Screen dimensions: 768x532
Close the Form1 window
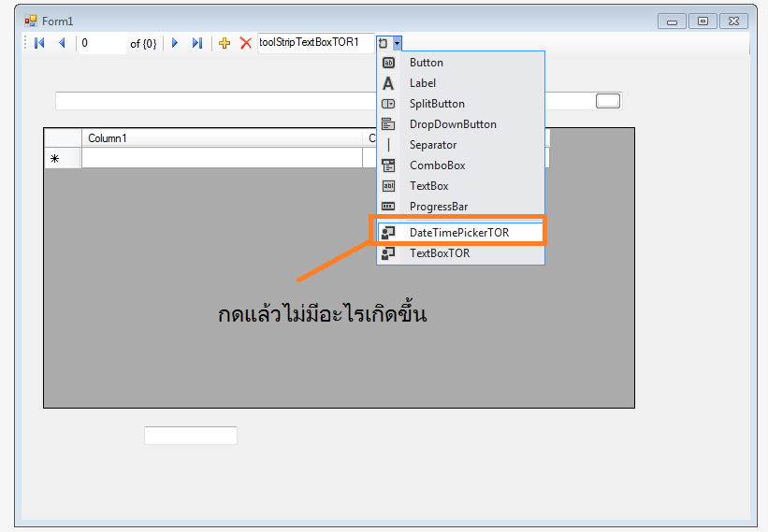[x=733, y=22]
